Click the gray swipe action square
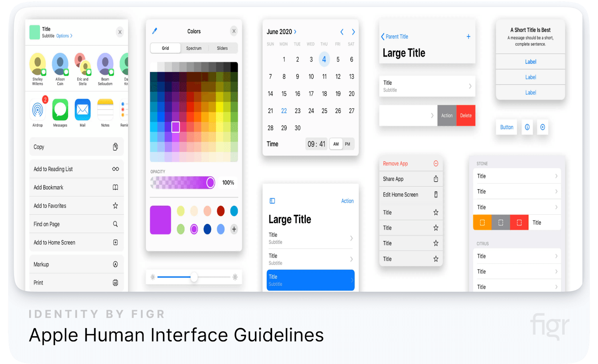 (x=501, y=223)
